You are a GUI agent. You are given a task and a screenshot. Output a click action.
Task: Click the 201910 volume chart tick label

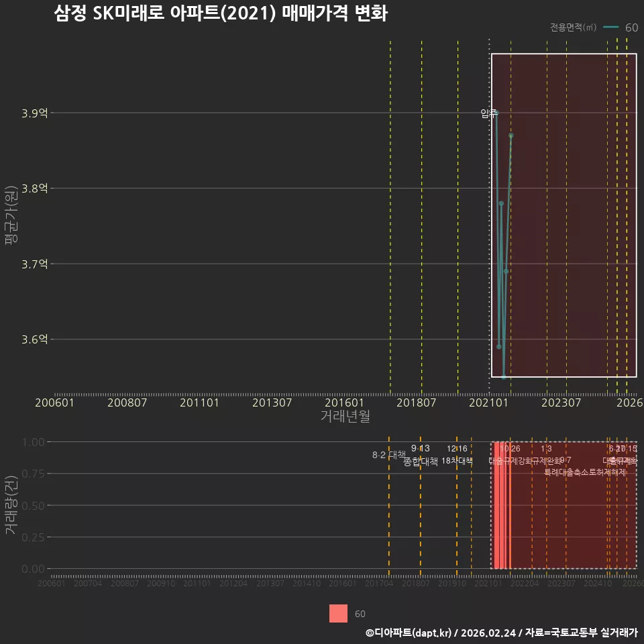tap(452, 583)
